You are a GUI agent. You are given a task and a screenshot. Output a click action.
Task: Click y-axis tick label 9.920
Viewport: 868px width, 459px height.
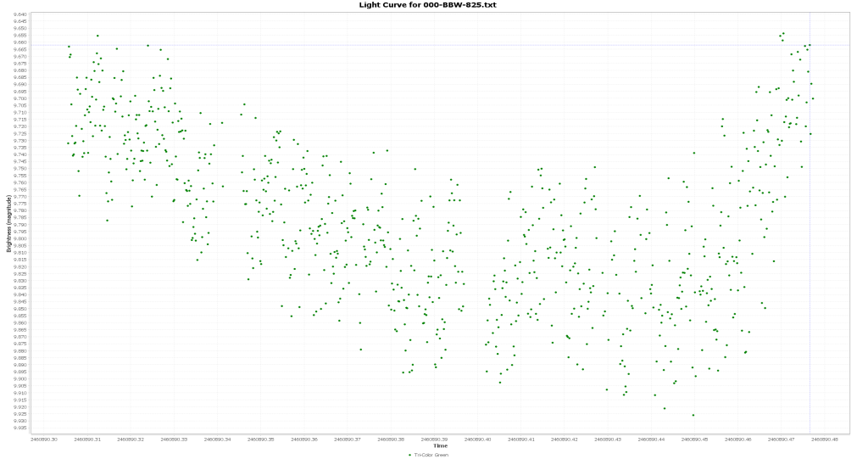click(19, 407)
